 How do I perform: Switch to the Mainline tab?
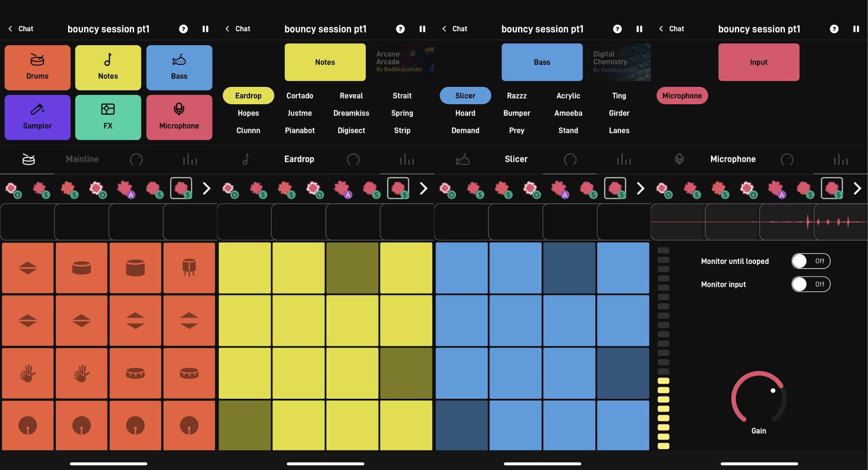(x=82, y=159)
